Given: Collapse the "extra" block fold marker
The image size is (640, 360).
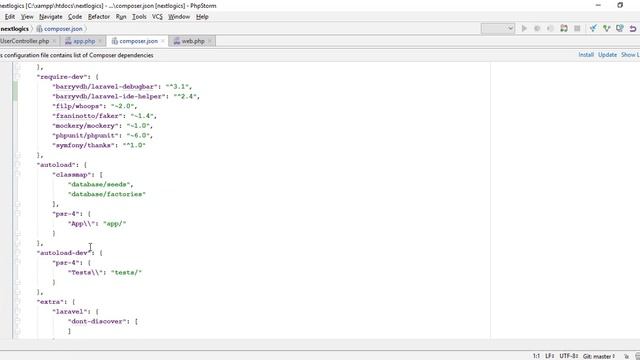Looking at the screenshot, I should [18, 302].
